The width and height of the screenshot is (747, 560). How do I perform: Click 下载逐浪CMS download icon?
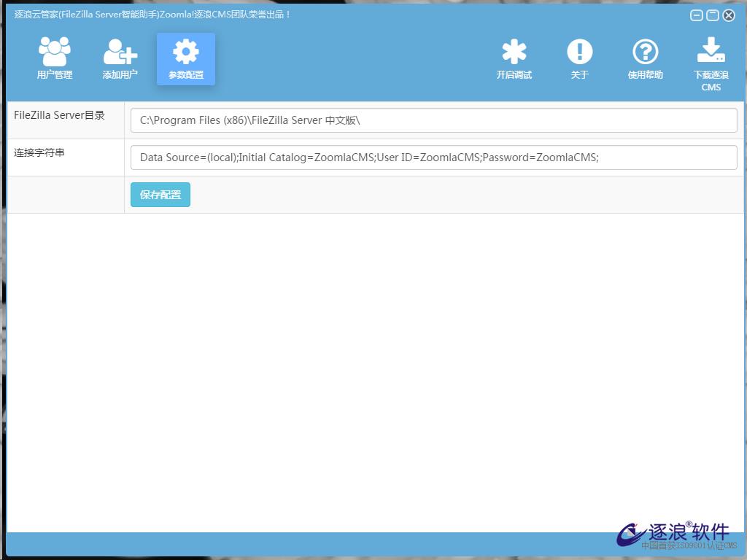pyautogui.click(x=711, y=64)
